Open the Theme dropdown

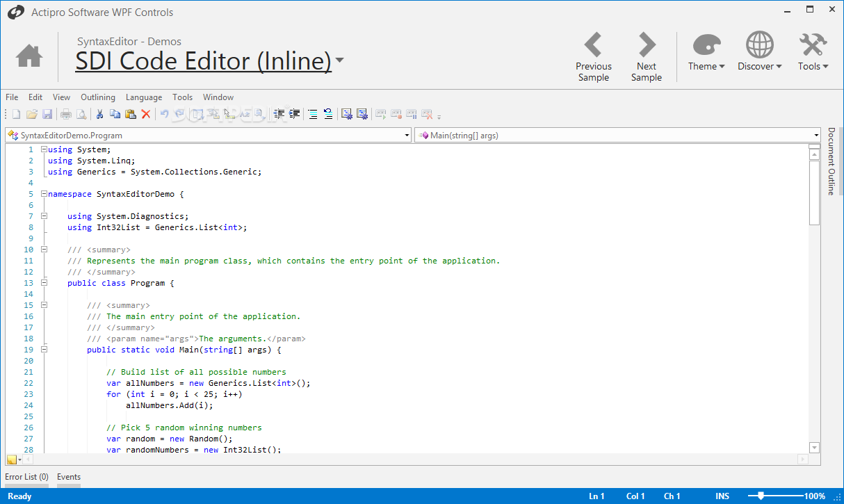[706, 52]
